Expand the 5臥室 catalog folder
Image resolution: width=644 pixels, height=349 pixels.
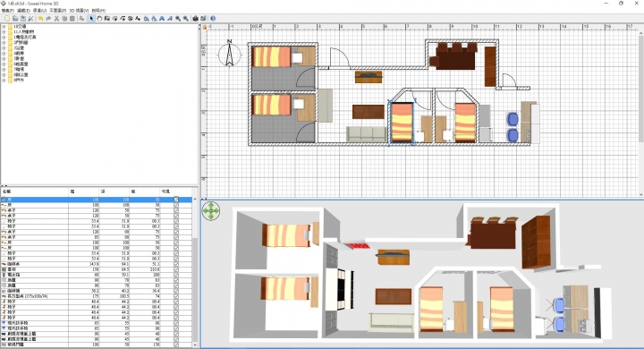[x=4, y=59]
